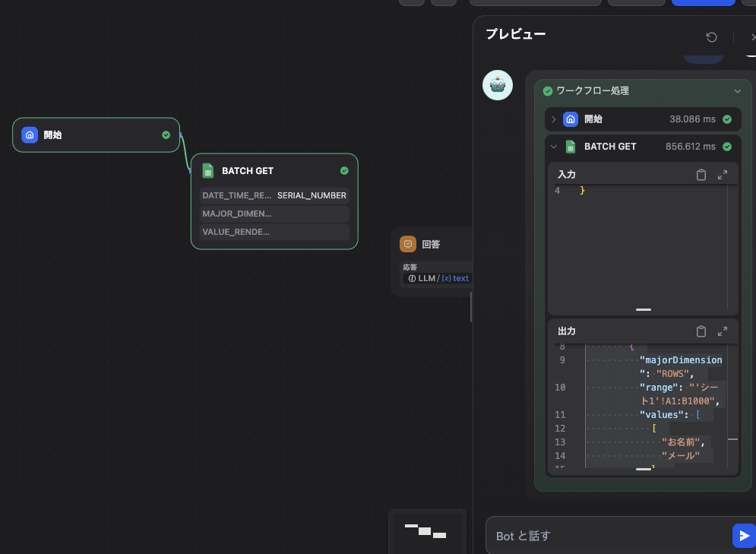
Task: Click the LLM / text variable in the 回答 node
Action: pos(438,278)
